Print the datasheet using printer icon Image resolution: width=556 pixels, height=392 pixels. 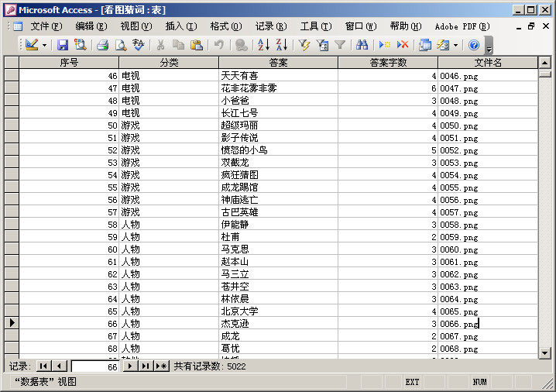(103, 45)
